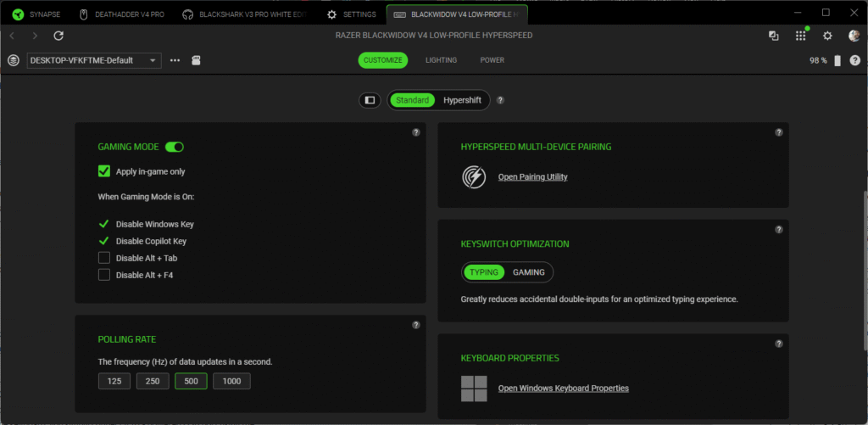Select Standard mode
The image size is (868, 425).
coord(413,100)
